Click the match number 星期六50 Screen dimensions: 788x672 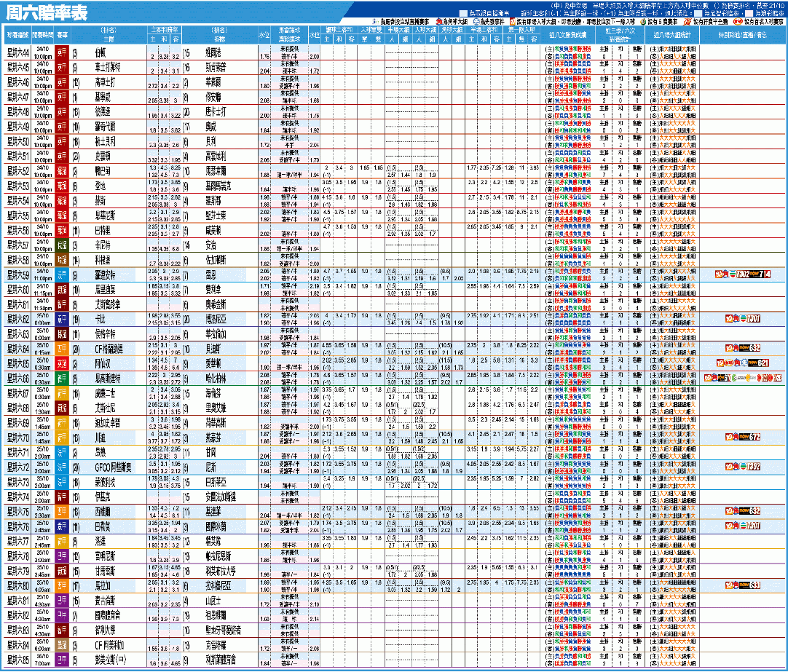18,142
